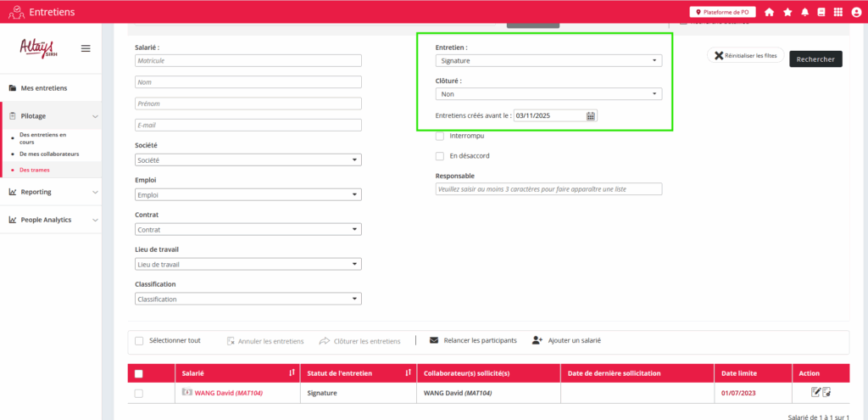Viewport: 868px width, 420px height.
Task: Enable the En désaccord checkbox
Action: pyautogui.click(x=440, y=156)
